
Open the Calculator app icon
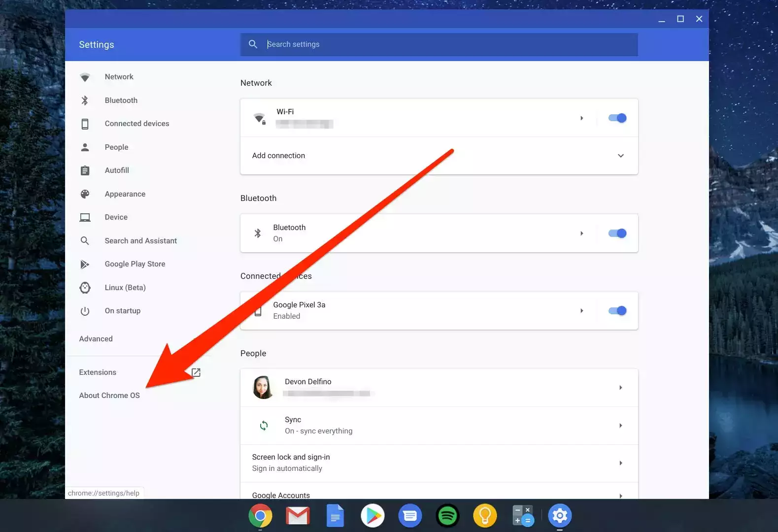click(x=522, y=516)
